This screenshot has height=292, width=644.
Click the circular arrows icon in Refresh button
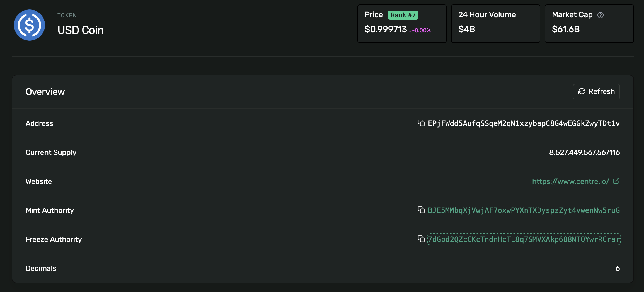[x=582, y=91]
